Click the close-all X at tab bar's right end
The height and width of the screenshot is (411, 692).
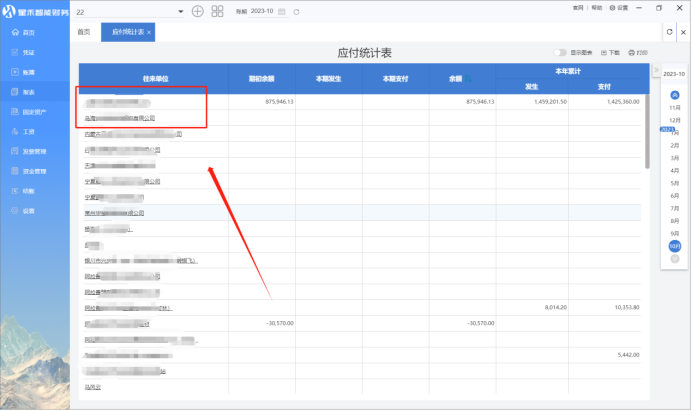click(x=683, y=32)
